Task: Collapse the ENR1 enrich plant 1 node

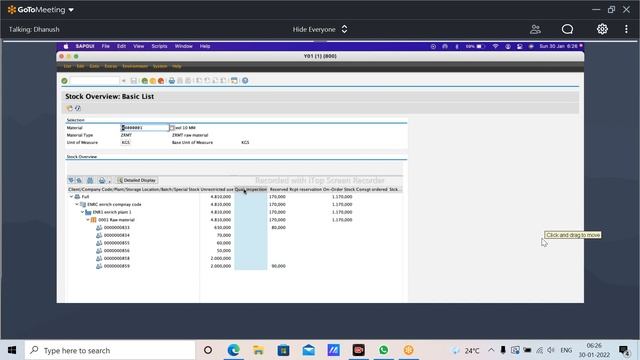Action: (82, 212)
